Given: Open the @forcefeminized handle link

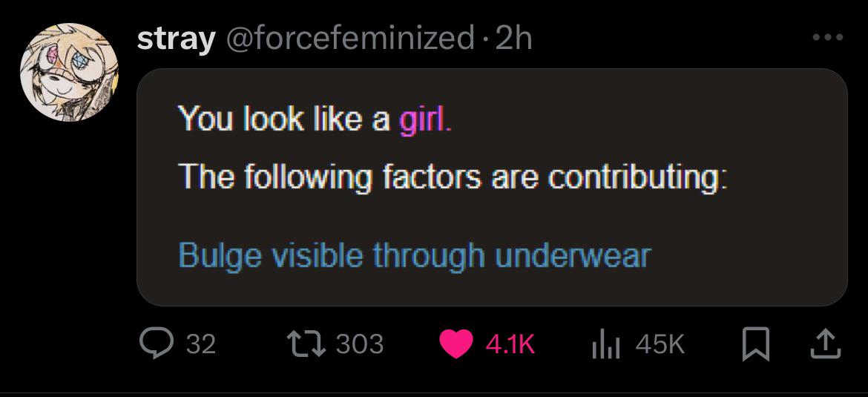Looking at the screenshot, I should pos(348,38).
